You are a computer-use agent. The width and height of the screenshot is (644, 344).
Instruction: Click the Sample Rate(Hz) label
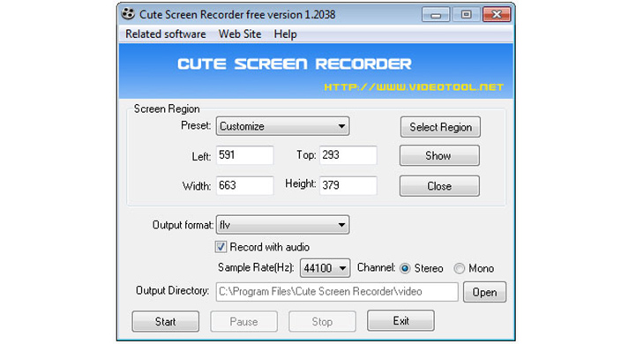click(x=256, y=267)
